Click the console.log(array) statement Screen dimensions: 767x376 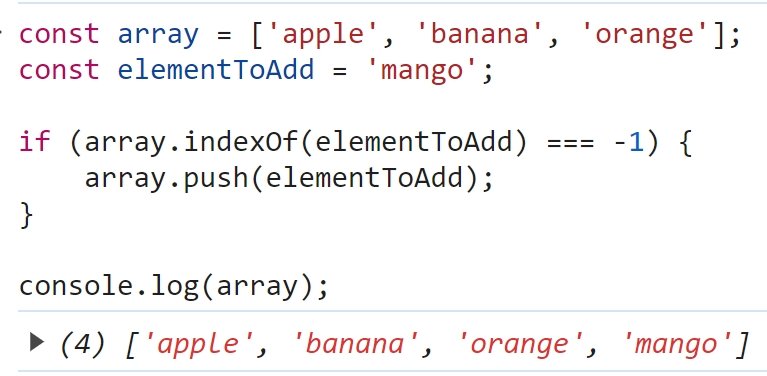tap(173, 287)
